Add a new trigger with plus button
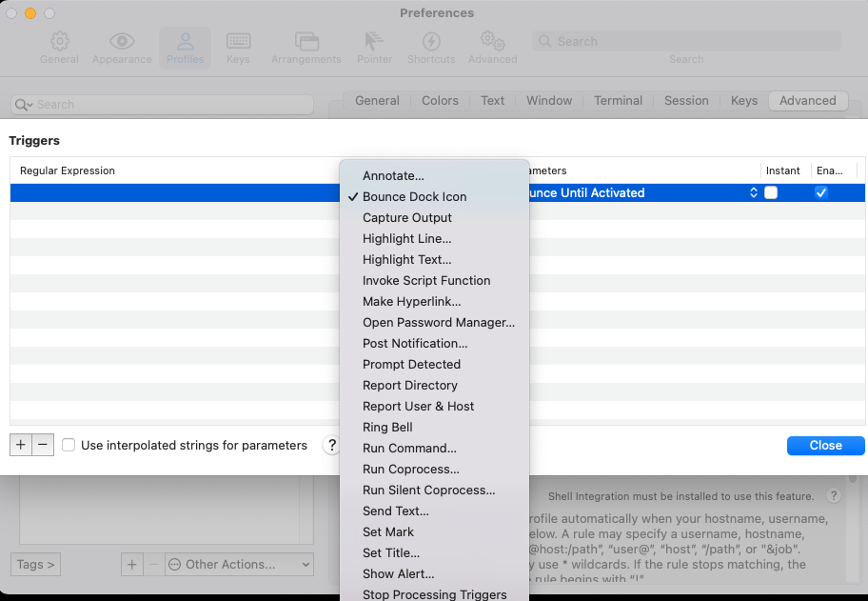The width and height of the screenshot is (868, 601). tap(21, 445)
